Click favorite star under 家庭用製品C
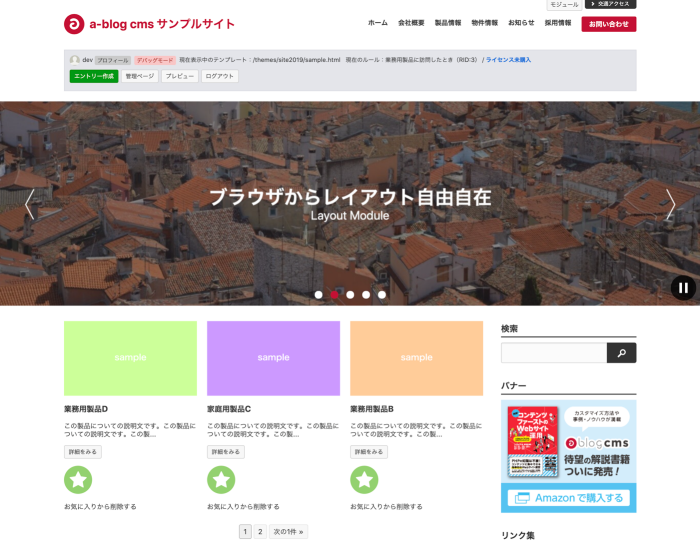This screenshot has width=700, height=543. pos(221,480)
